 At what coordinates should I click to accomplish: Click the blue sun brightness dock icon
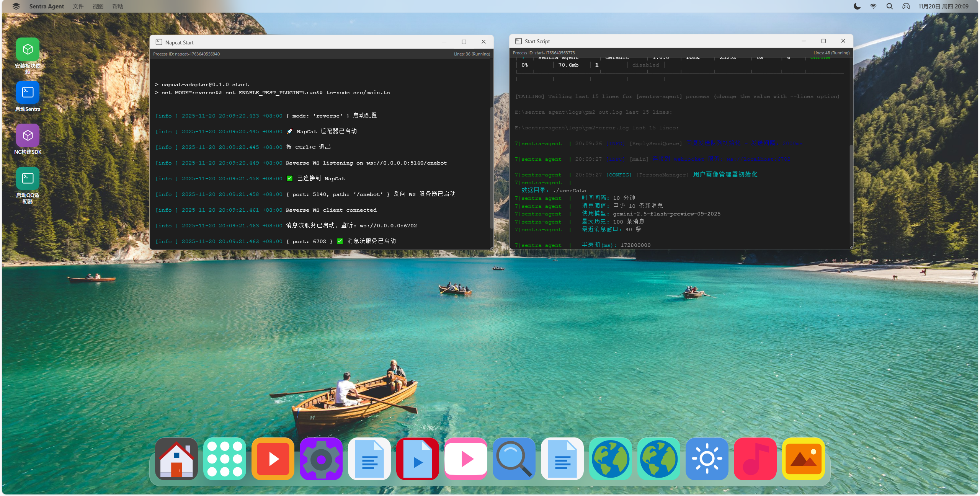pos(707,459)
